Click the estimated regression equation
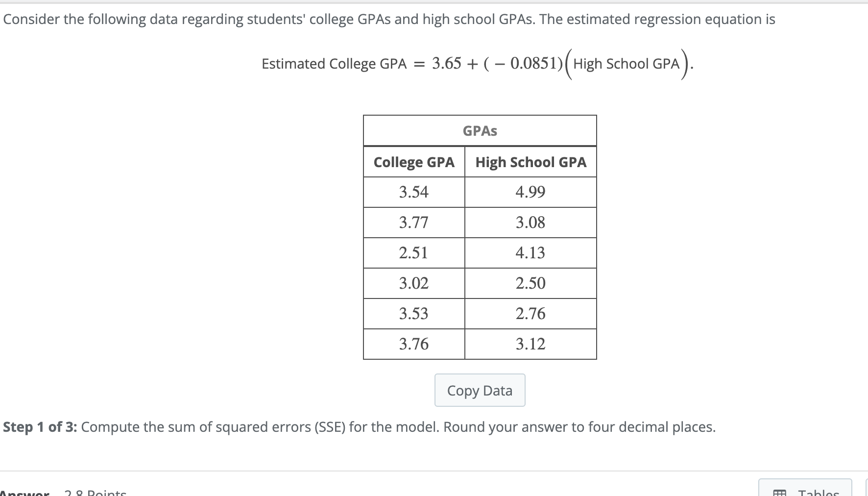 coord(478,63)
